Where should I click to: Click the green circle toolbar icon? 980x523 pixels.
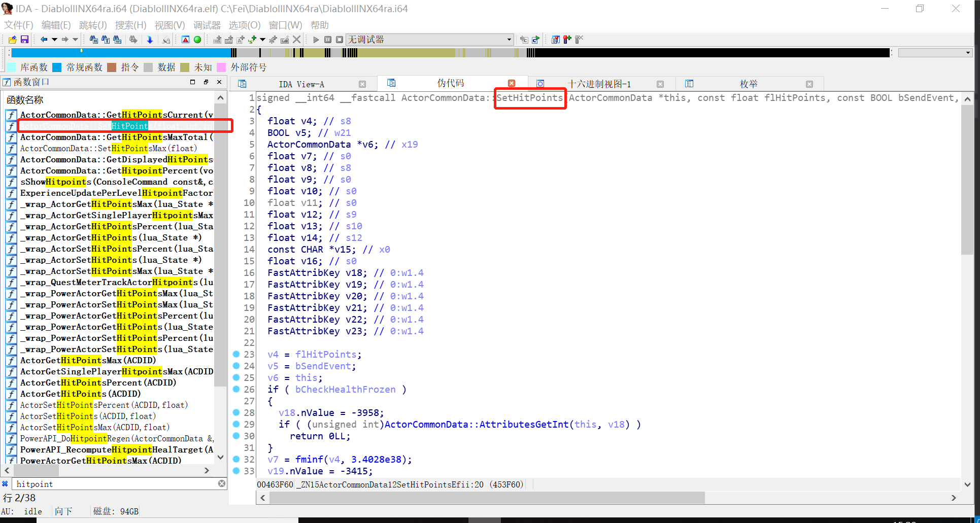point(197,40)
